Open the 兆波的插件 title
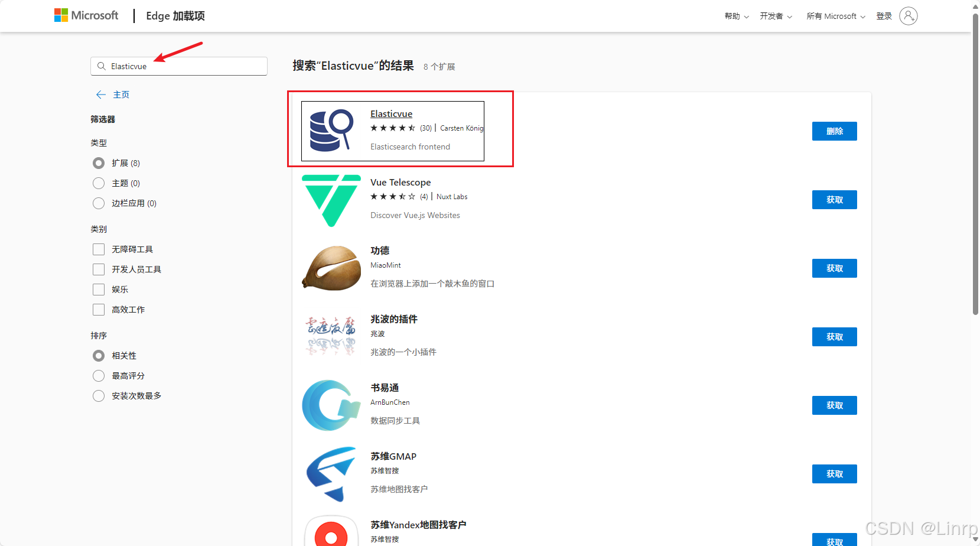 (394, 319)
